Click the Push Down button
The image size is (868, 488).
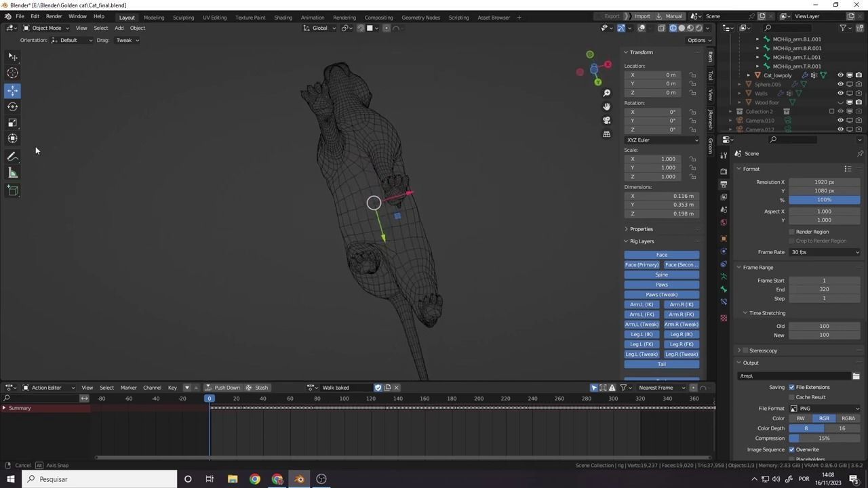pos(223,388)
